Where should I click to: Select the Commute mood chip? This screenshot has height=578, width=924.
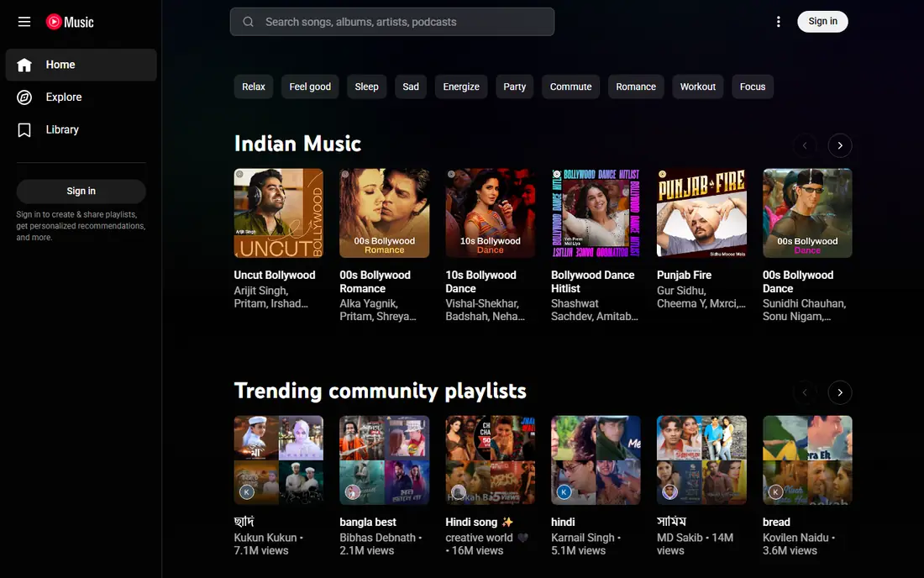[x=570, y=87]
